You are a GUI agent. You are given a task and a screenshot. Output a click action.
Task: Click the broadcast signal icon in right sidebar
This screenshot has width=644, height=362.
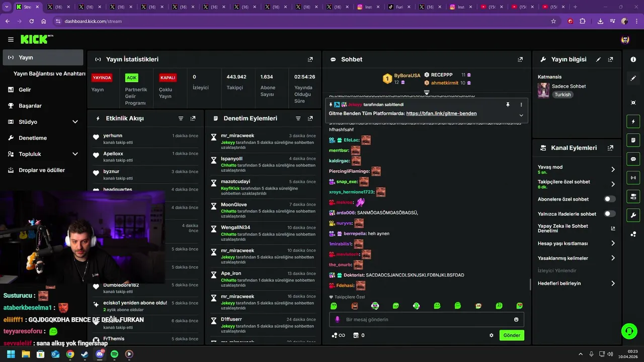633,177
